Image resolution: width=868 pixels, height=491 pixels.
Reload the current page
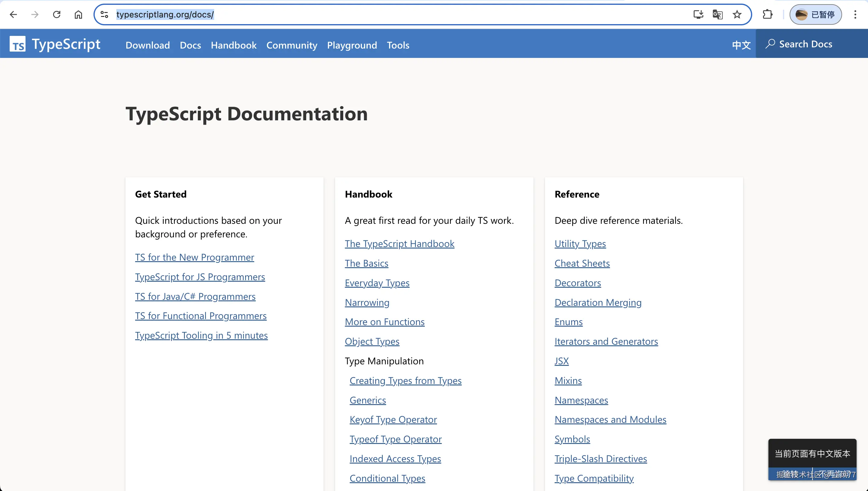pos(57,14)
